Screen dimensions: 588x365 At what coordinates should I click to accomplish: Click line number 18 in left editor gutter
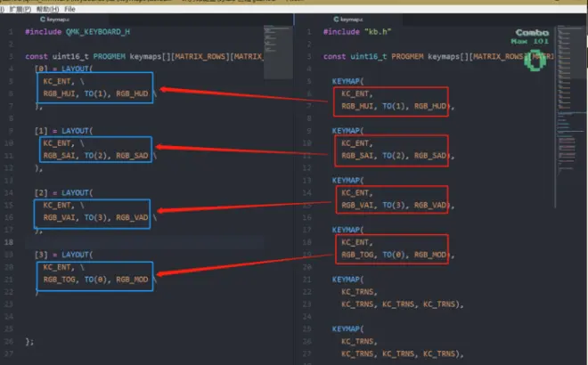[x=9, y=242]
